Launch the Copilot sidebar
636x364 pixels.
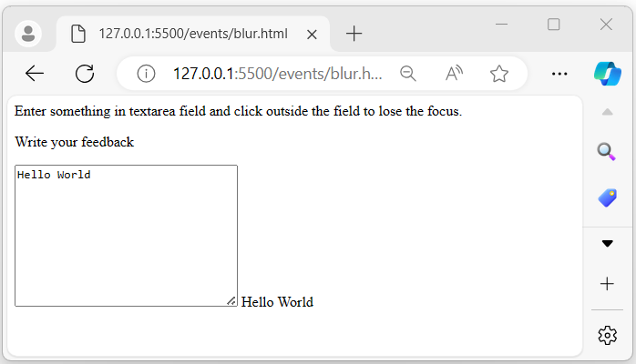point(607,73)
